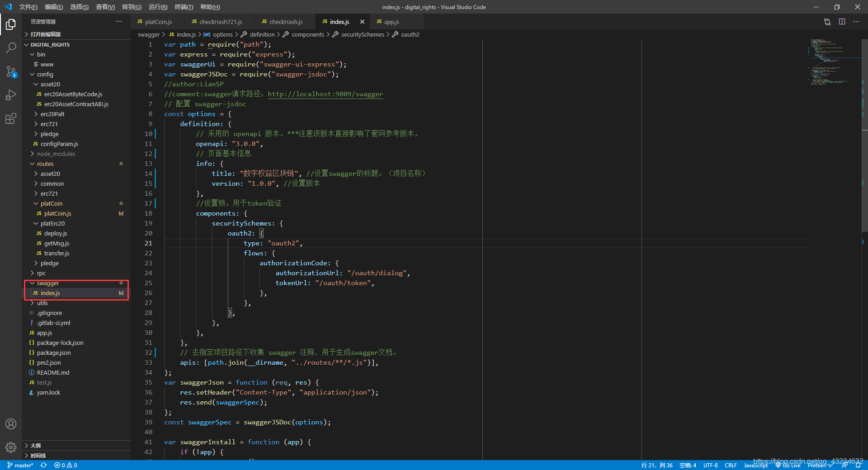This screenshot has width=868, height=470.
Task: Open the 编辑(E) menu
Action: pos(54,7)
